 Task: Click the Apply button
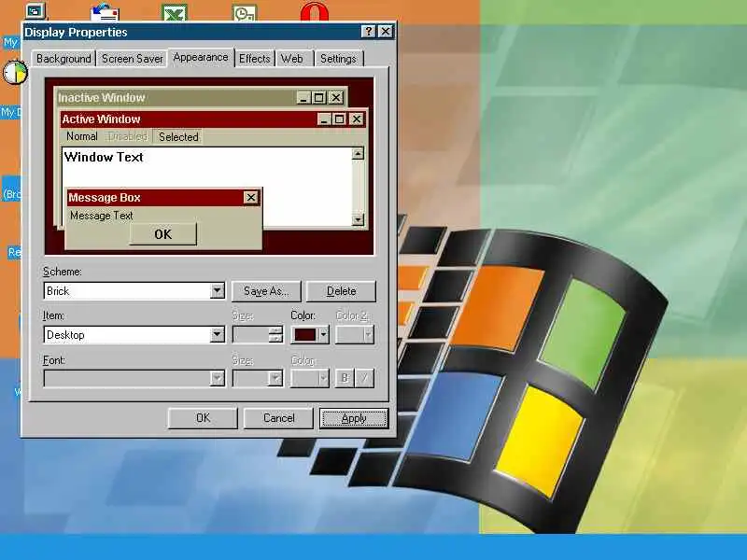click(354, 418)
